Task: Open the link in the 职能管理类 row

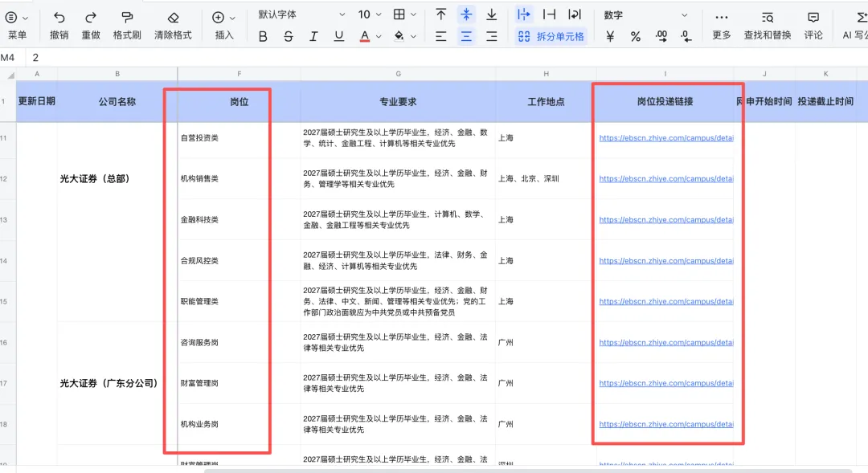Action: (x=666, y=301)
